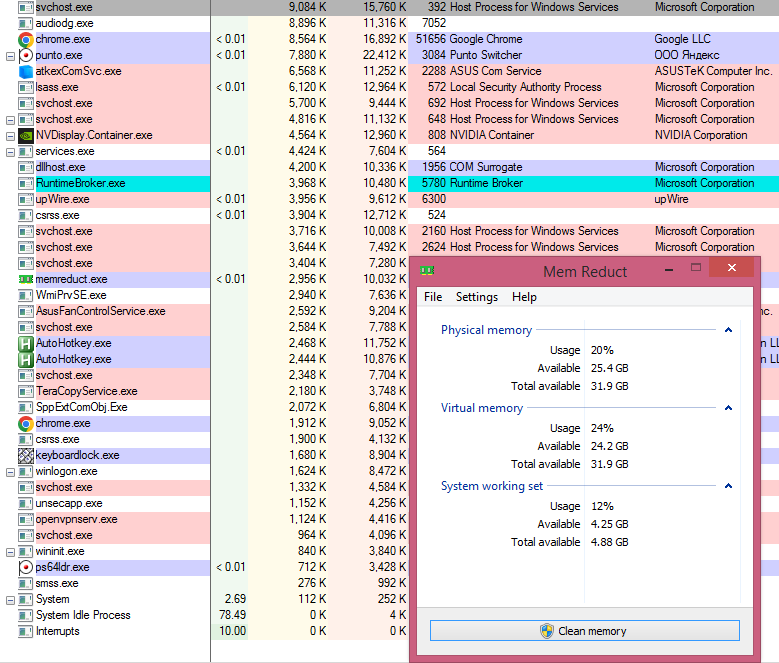Open the File menu in Mem Reduct

[x=433, y=297]
